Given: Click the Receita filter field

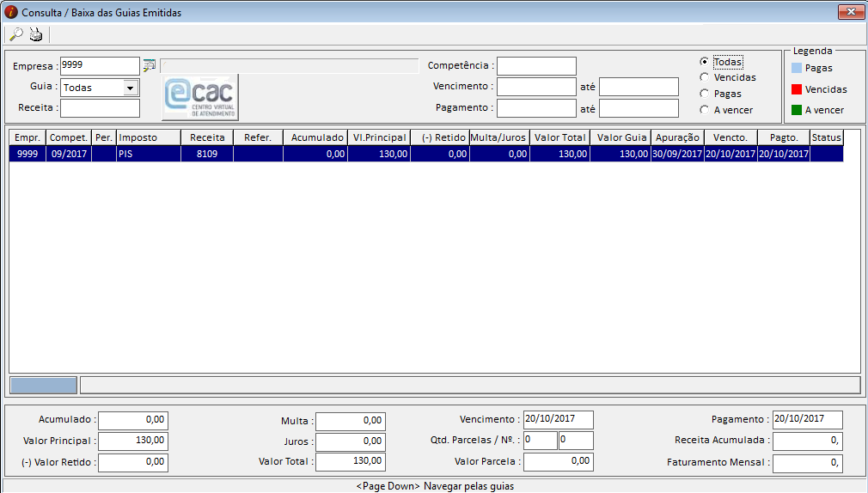Looking at the screenshot, I should (100, 108).
